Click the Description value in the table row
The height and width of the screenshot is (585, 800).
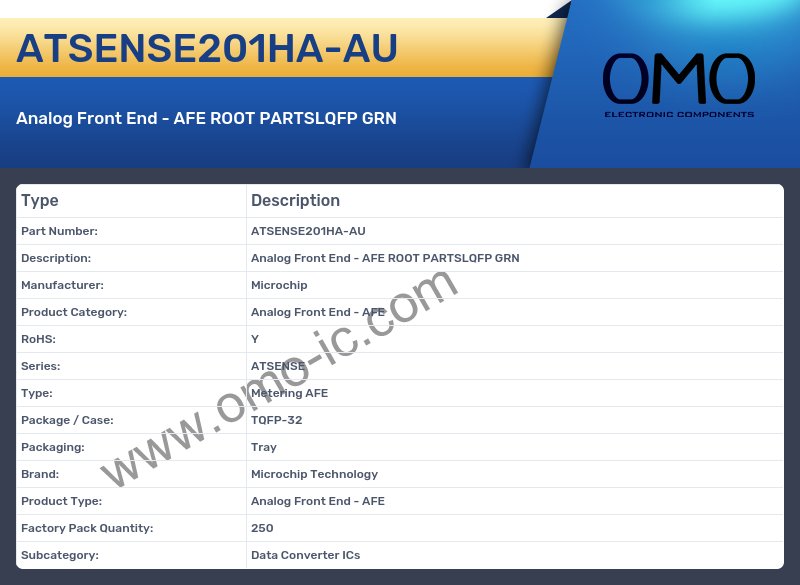385,258
